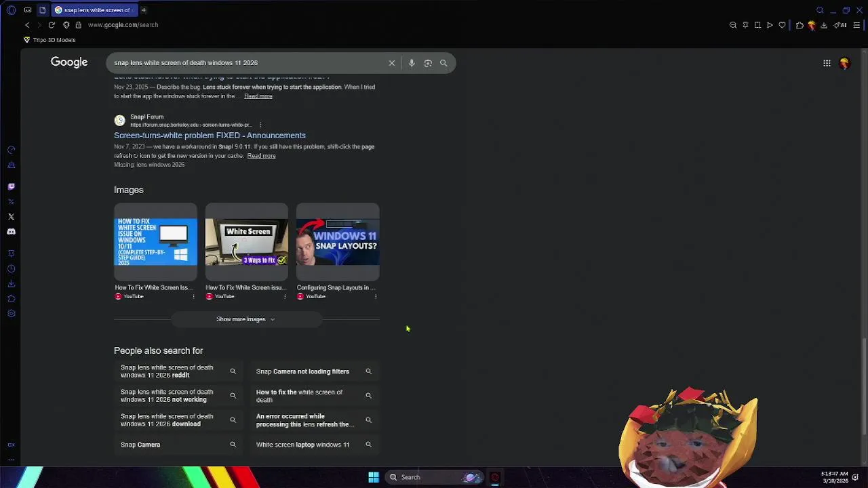Go to Google homepage logo

[69, 62]
